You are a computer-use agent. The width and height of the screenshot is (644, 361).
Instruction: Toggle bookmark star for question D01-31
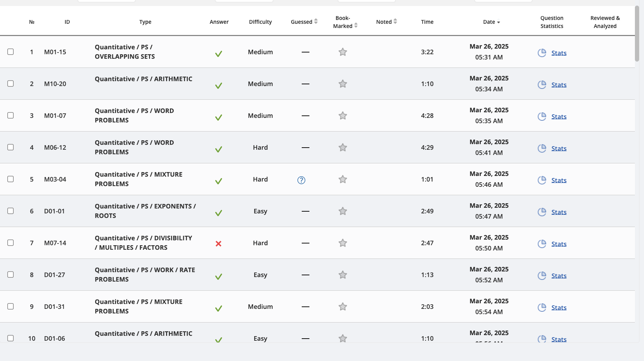(343, 307)
